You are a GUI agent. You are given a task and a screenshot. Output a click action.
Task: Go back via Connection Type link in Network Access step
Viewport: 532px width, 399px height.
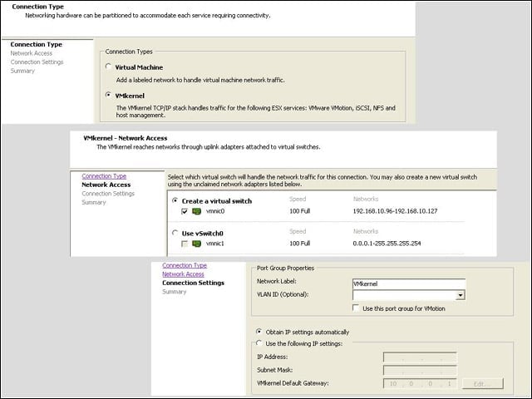(x=104, y=176)
